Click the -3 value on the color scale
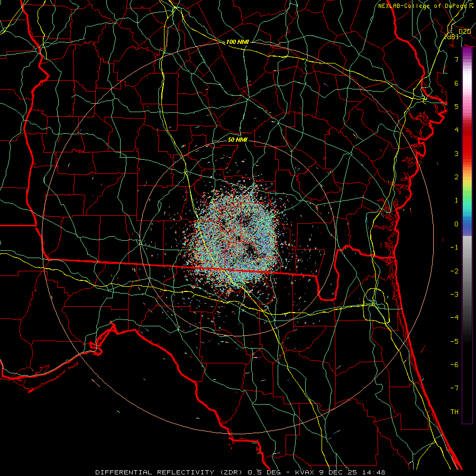The height and width of the screenshot is (476, 476). (454, 295)
